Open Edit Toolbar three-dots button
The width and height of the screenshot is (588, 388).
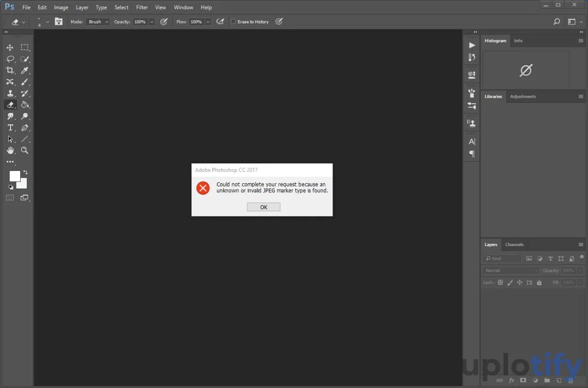click(x=10, y=162)
